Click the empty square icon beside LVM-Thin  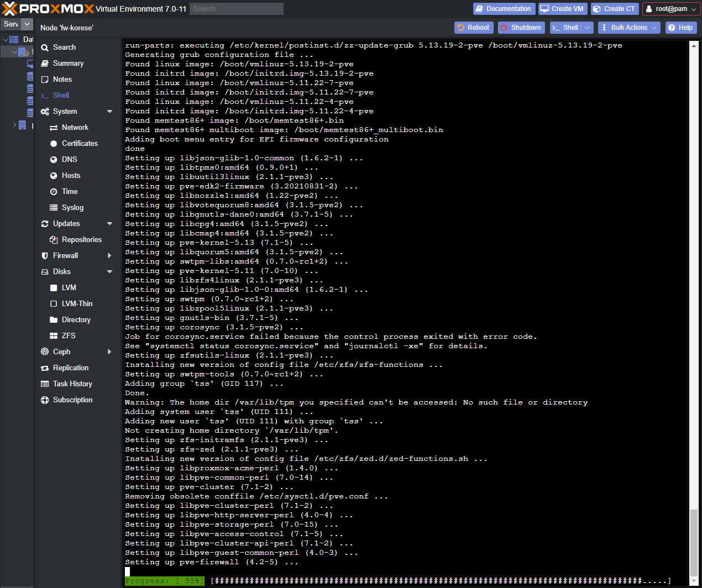[x=54, y=304]
